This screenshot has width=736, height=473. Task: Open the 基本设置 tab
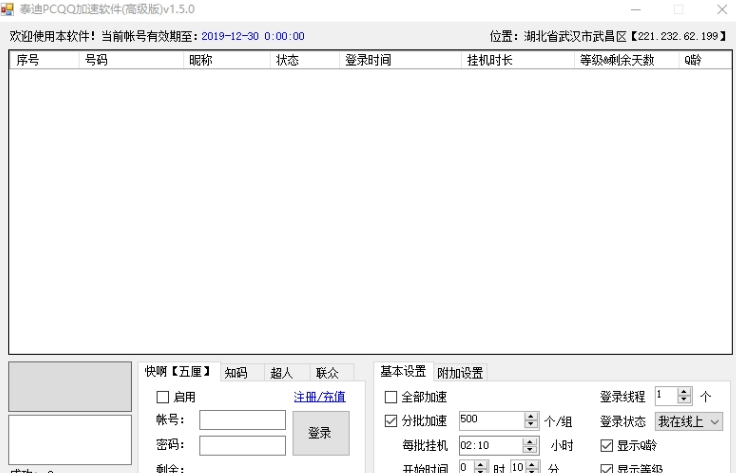point(403,372)
